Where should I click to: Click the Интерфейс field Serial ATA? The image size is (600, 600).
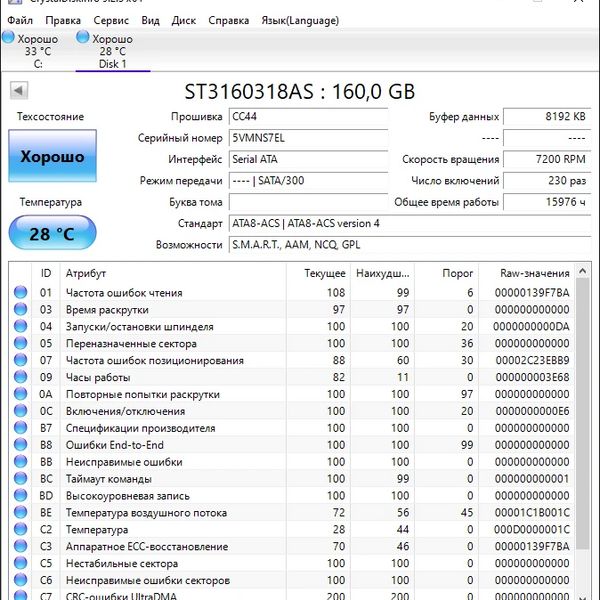click(308, 159)
